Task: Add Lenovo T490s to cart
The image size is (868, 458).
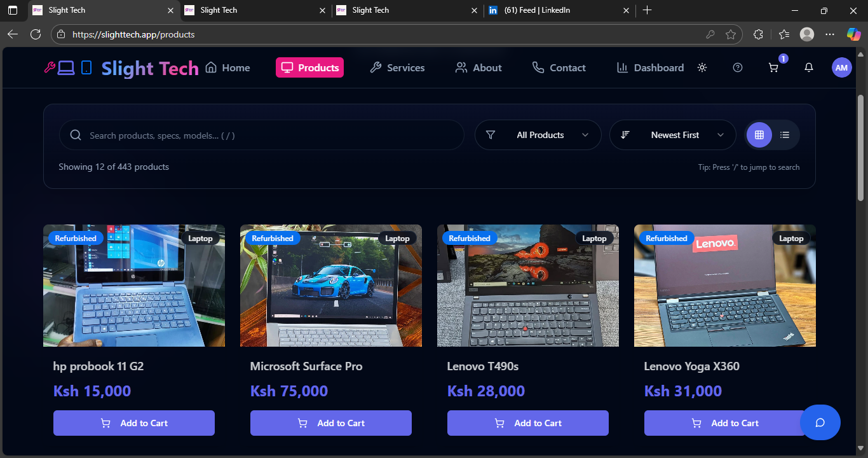Action: pyautogui.click(x=528, y=423)
